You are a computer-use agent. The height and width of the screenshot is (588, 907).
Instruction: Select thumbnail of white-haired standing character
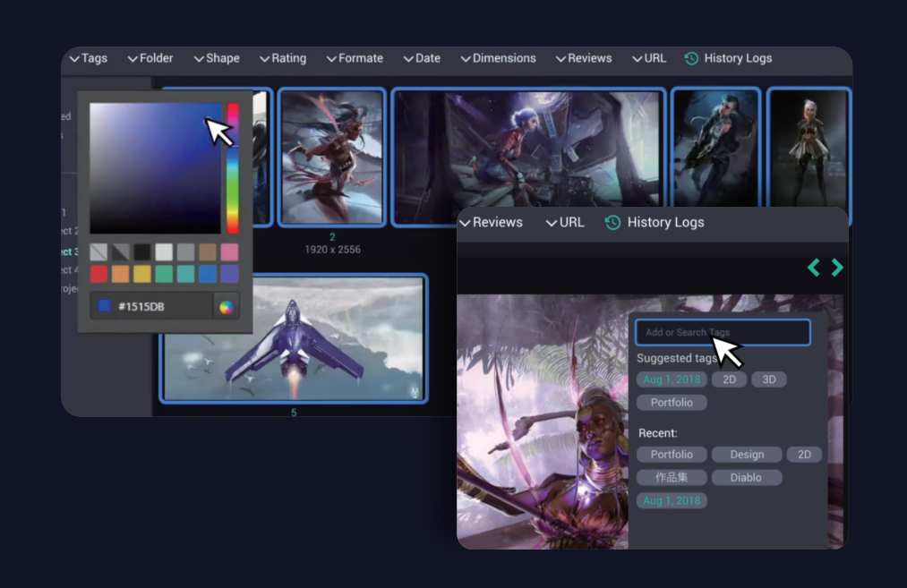[x=809, y=148]
